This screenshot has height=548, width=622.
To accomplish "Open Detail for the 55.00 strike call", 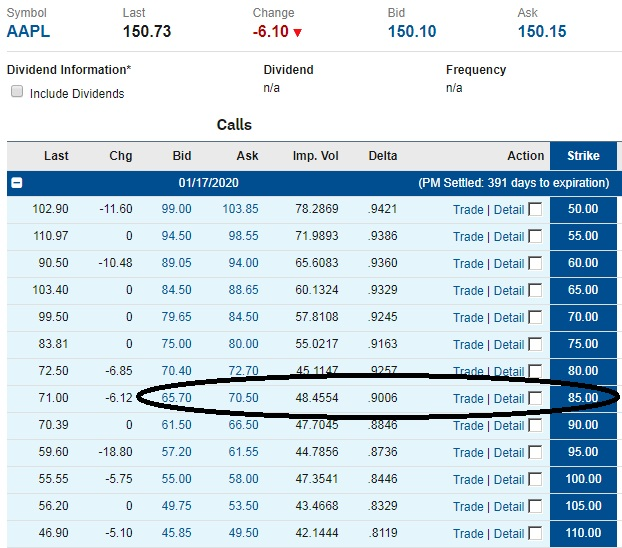I will 508,237.
